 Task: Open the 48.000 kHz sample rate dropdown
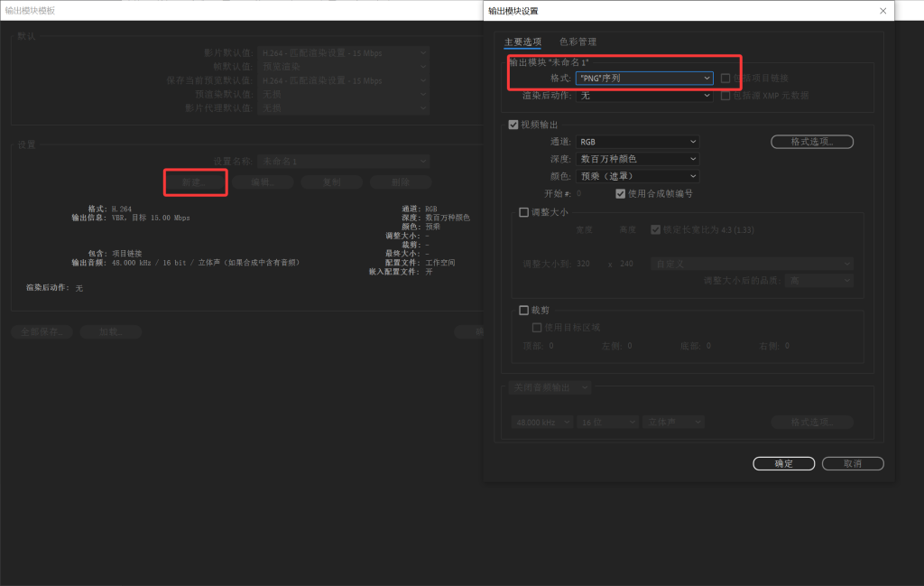point(541,422)
